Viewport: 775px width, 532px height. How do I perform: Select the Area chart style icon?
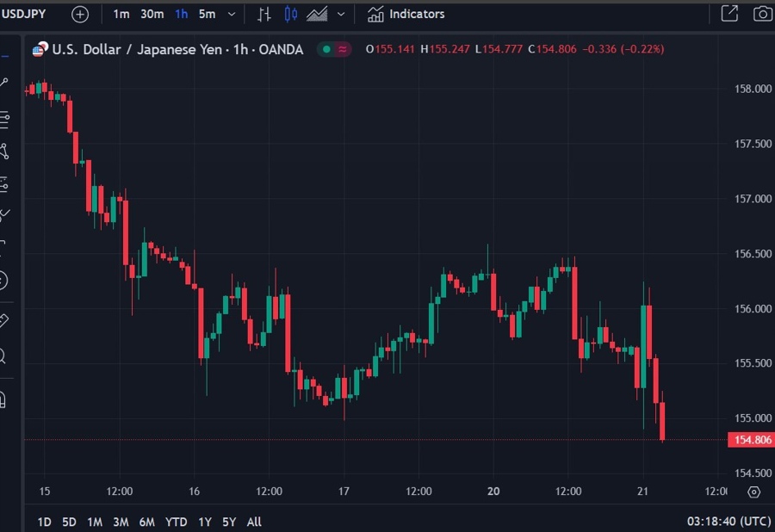click(x=317, y=15)
